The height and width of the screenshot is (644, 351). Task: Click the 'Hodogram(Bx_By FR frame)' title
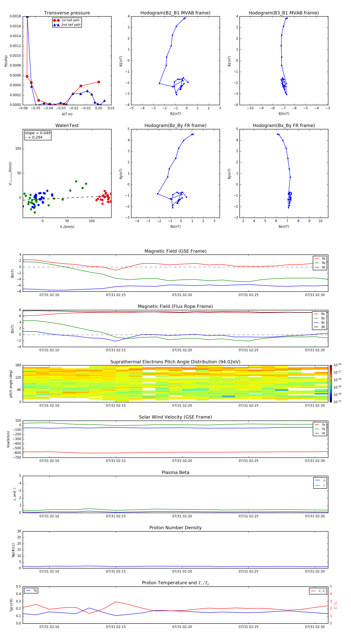click(284, 125)
